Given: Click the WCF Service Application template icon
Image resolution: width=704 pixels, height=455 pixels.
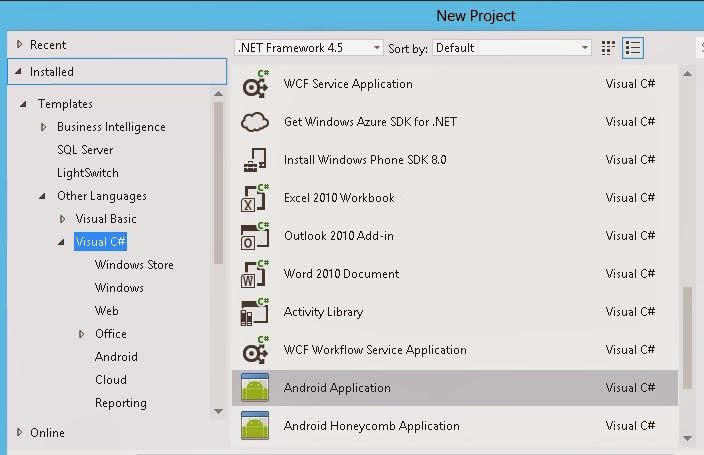Looking at the screenshot, I should (255, 84).
